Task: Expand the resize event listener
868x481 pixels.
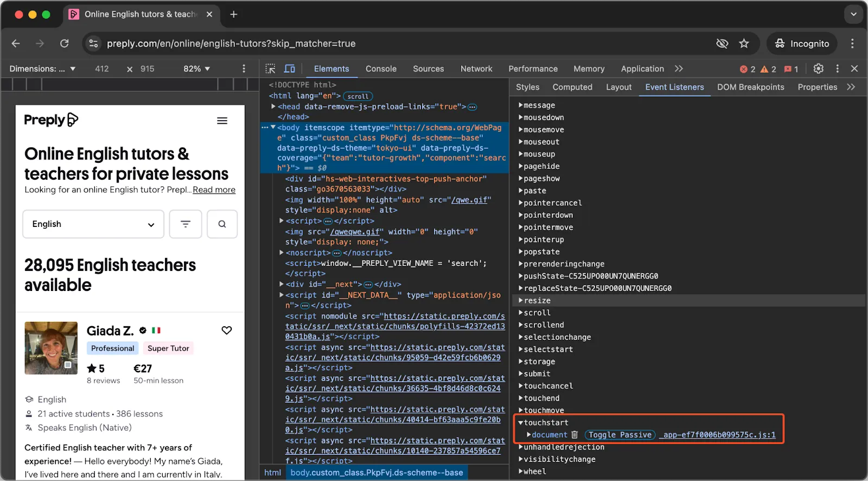Action: tap(537, 300)
